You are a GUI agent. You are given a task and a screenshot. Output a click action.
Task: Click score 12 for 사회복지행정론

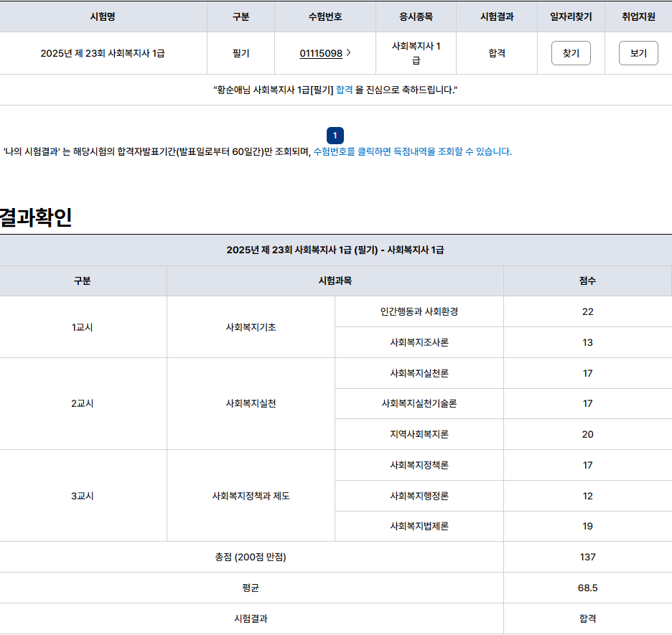[587, 496]
